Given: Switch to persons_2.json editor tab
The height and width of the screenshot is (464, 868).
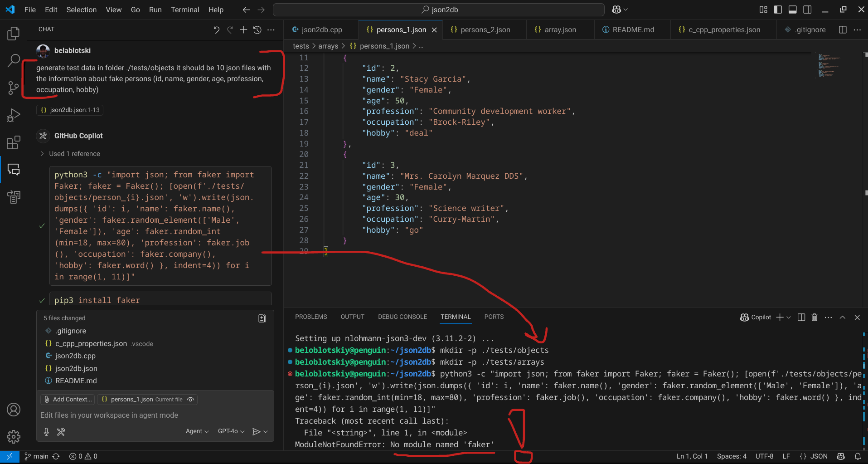Looking at the screenshot, I should 485,29.
